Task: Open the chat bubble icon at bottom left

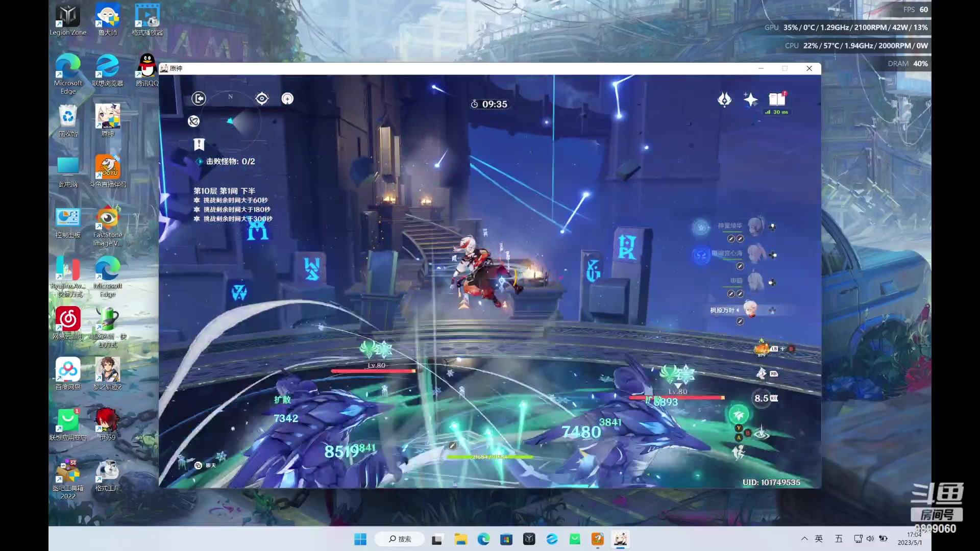Action: [198, 465]
